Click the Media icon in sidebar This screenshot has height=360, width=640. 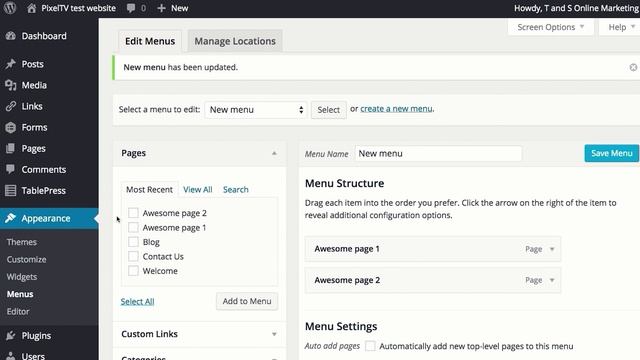click(x=11, y=85)
